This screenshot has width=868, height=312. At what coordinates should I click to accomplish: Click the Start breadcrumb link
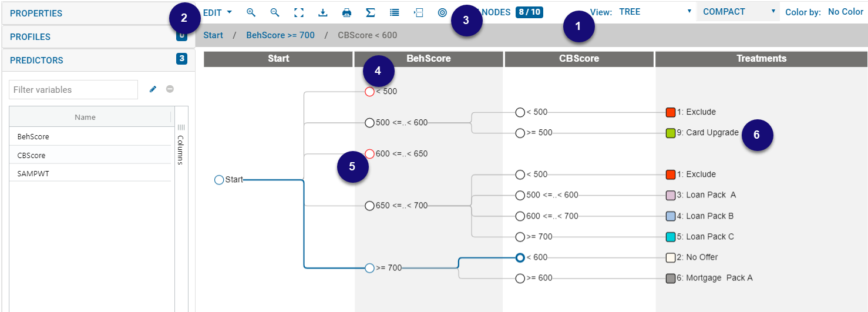coord(213,35)
